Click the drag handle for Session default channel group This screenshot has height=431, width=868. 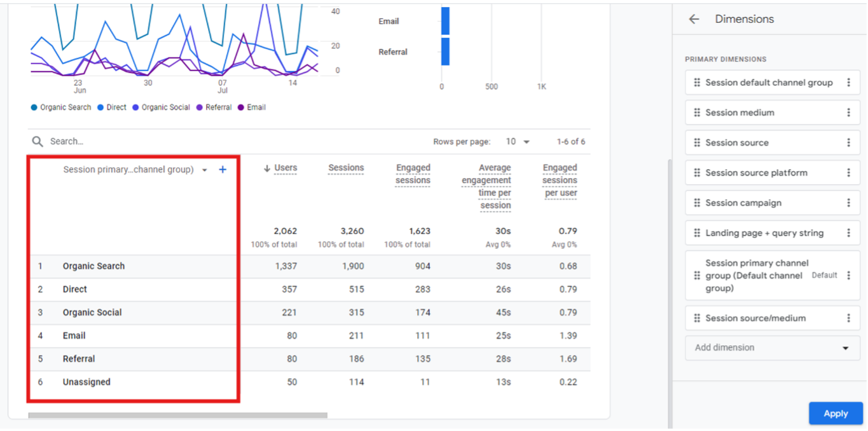tap(697, 83)
